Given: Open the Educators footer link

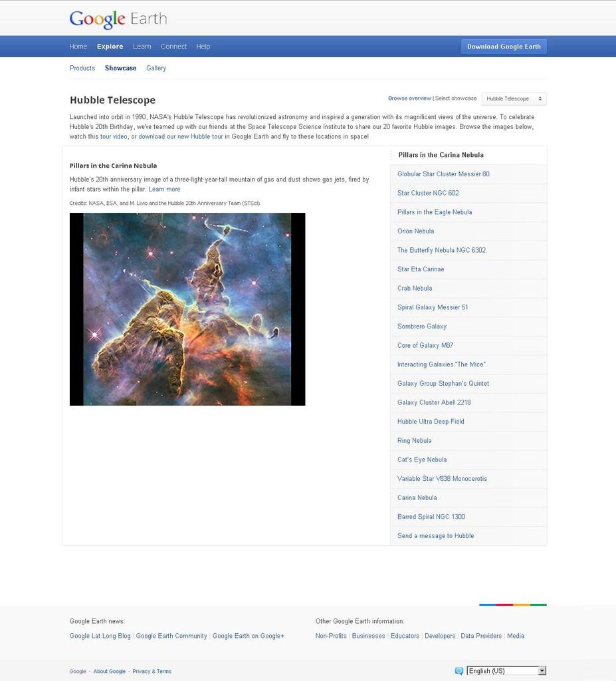Looking at the screenshot, I should point(405,636).
